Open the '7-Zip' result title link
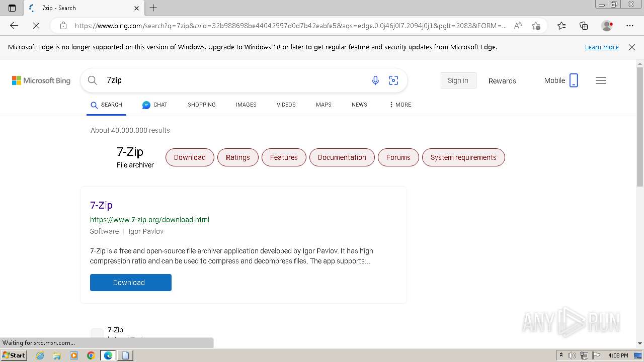 pos(101,205)
